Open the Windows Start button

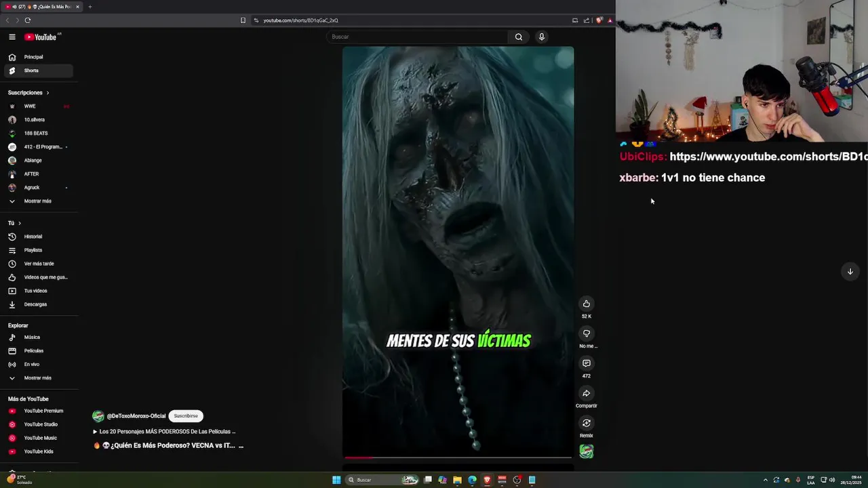pyautogui.click(x=336, y=480)
